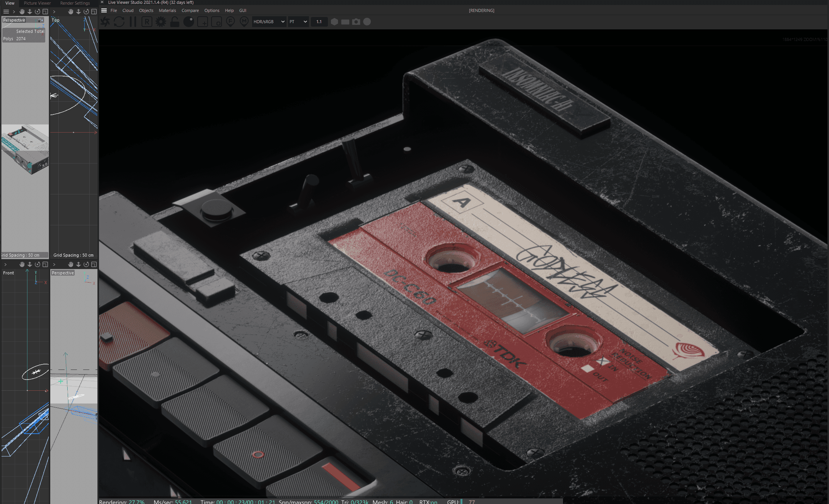
Task: Open the Materials menu
Action: pos(167,10)
